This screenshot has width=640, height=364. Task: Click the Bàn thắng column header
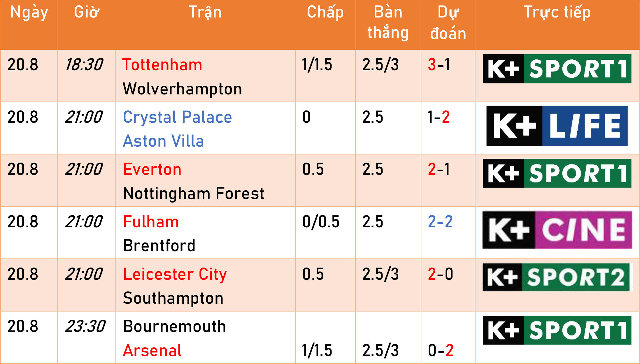point(388,23)
